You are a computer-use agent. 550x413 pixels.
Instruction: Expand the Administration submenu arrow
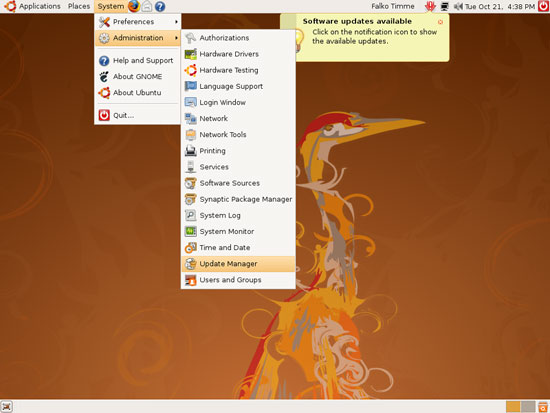176,38
